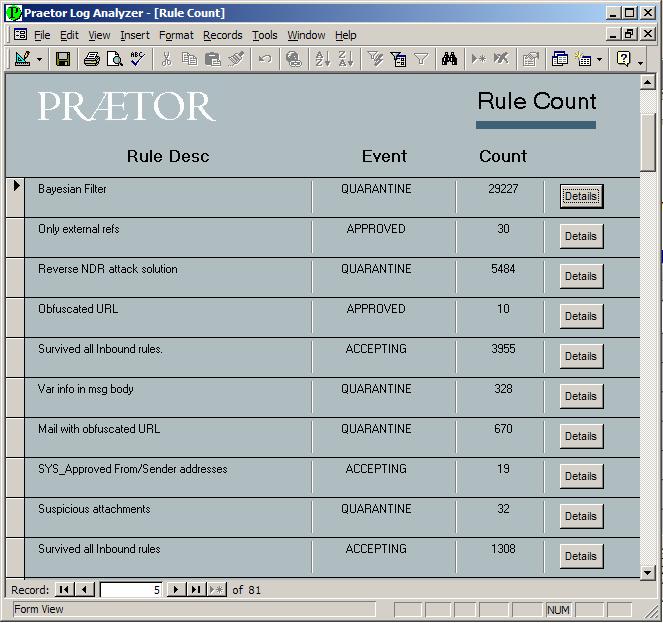Screen dimensions: 663x623
Task: Toggle the Apply Filter funnel icon
Action: point(421,59)
